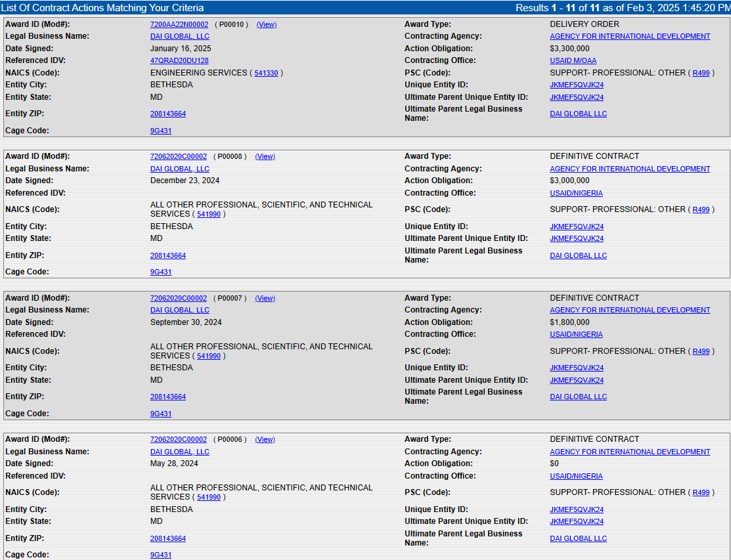Click View link for modification P00006
This screenshot has height=560, width=731.
265,439
